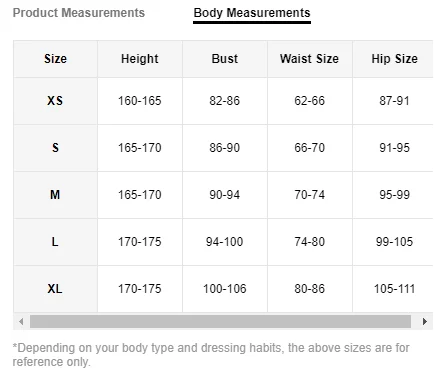Click the Hip Size column header

coord(394,59)
